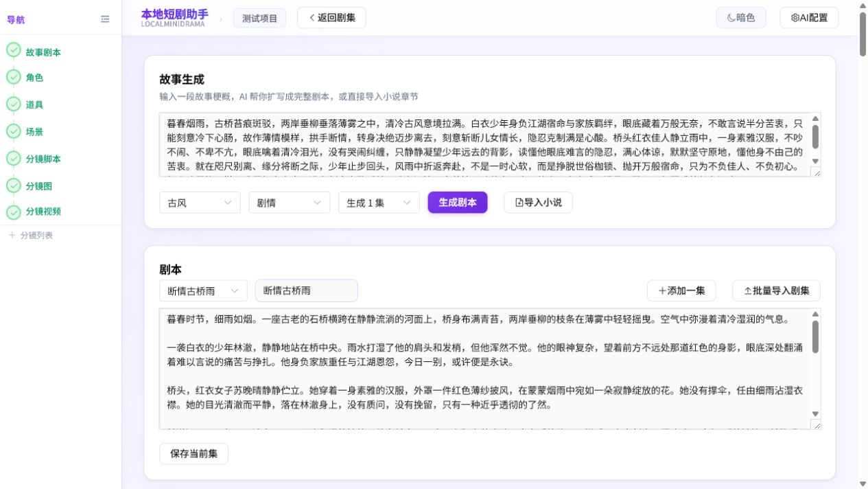The width and height of the screenshot is (868, 489).
Task: Switch to the 场景 section
Action: click(34, 131)
